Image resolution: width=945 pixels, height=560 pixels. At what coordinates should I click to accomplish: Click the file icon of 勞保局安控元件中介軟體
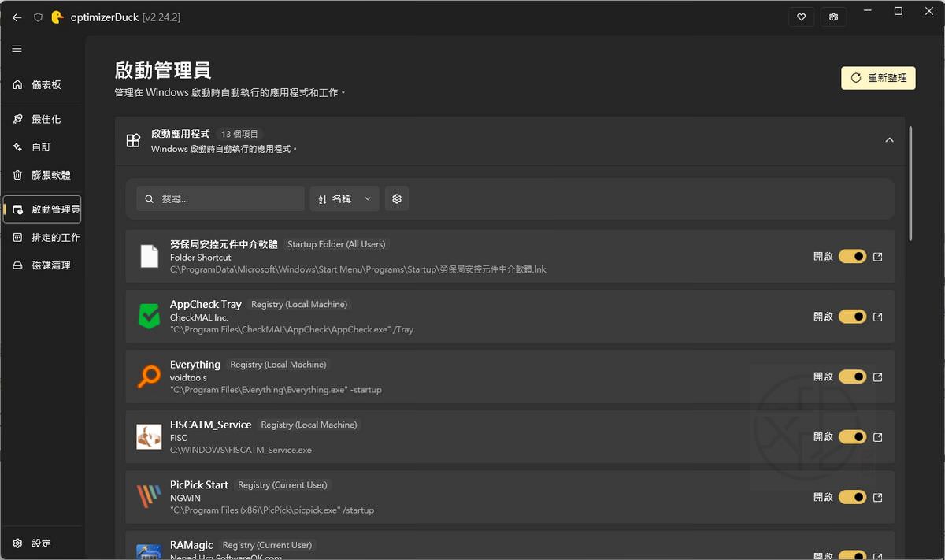(x=149, y=257)
